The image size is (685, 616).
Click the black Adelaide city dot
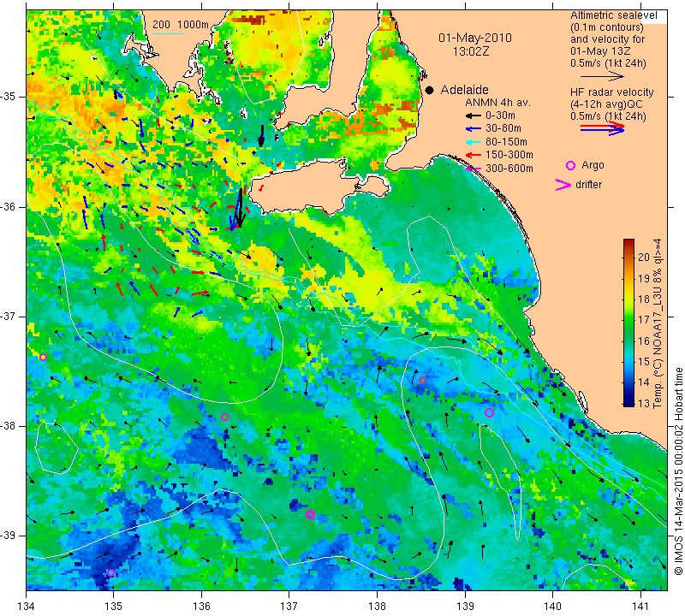[x=430, y=91]
